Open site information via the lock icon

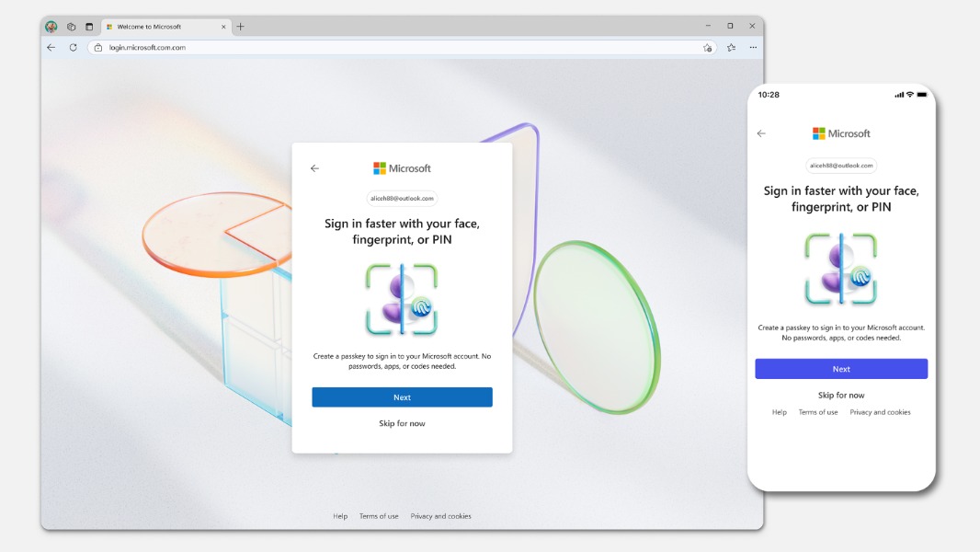click(97, 47)
